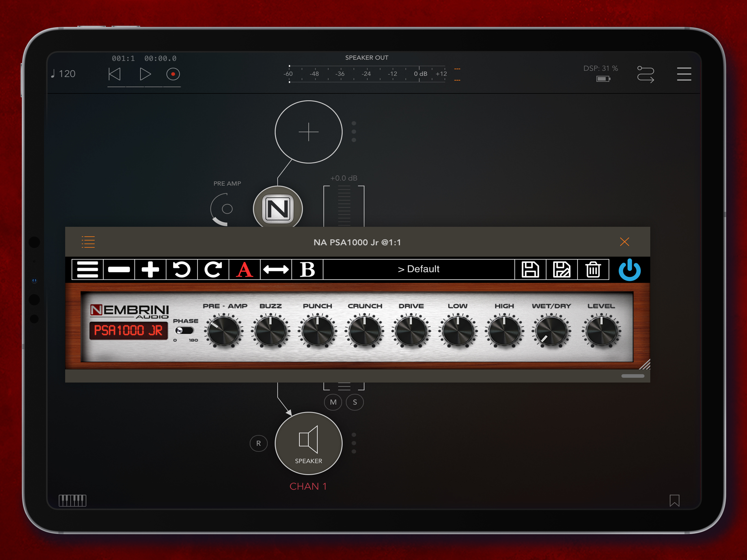Image resolution: width=747 pixels, height=560 pixels.
Task: Delete preset using the trash icon
Action: 593,270
